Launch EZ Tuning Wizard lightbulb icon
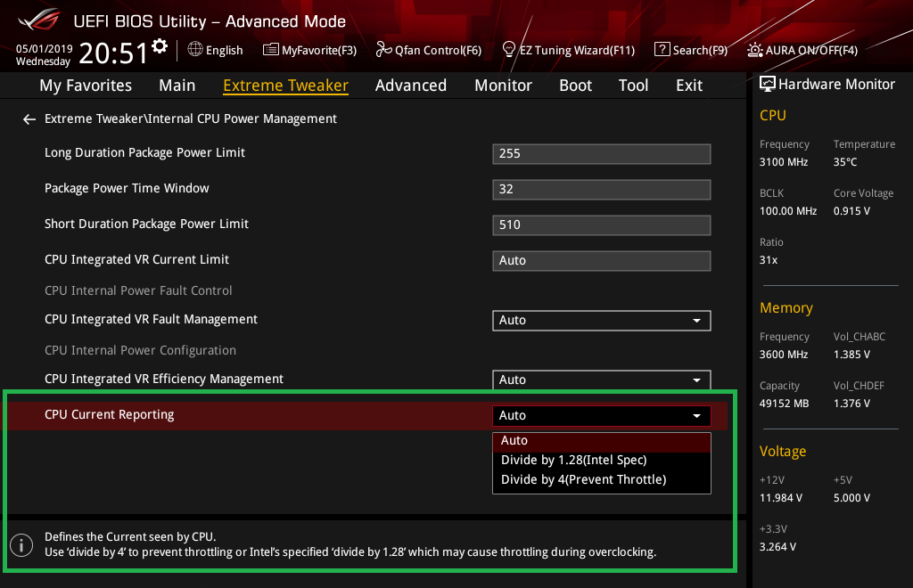This screenshot has height=588, width=913. pyautogui.click(x=508, y=49)
